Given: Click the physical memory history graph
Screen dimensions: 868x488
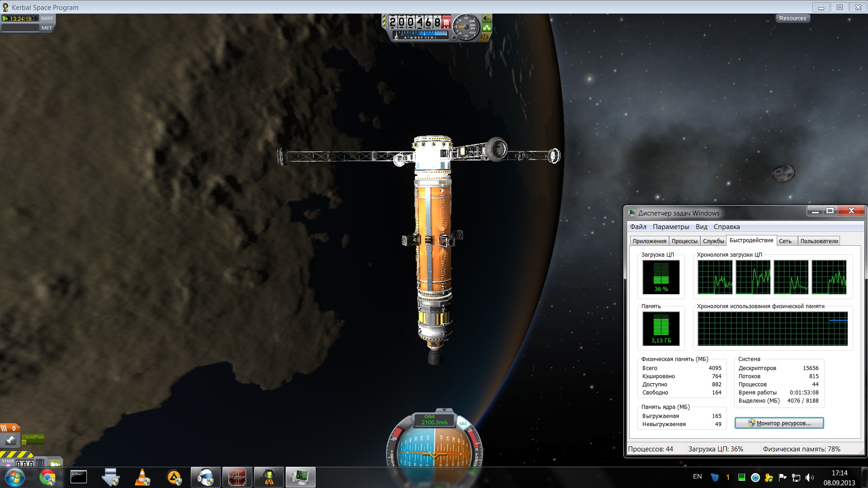Looking at the screenshot, I should (773, 328).
